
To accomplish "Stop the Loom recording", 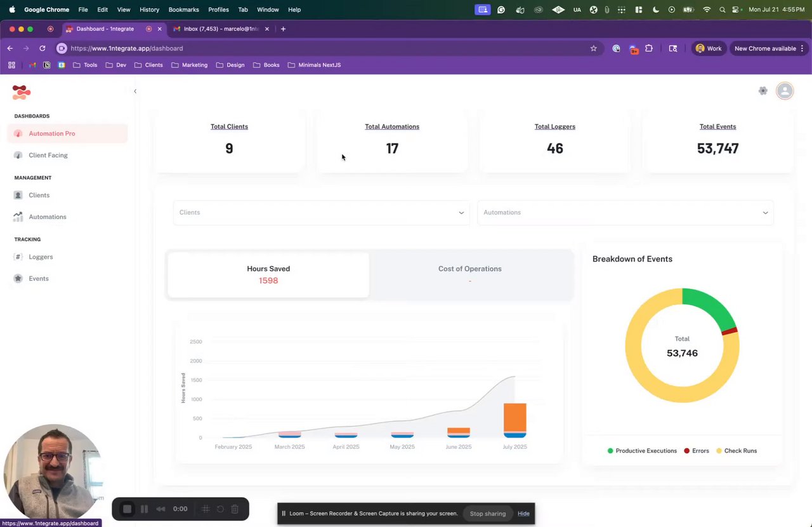I will [x=127, y=509].
